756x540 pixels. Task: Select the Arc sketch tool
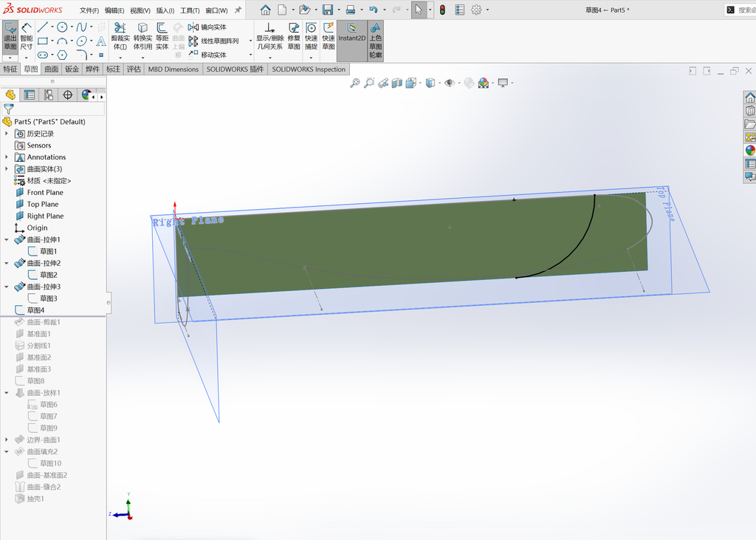click(x=62, y=41)
